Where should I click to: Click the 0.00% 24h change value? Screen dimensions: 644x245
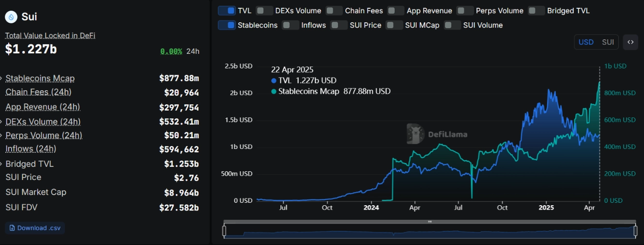[171, 51]
